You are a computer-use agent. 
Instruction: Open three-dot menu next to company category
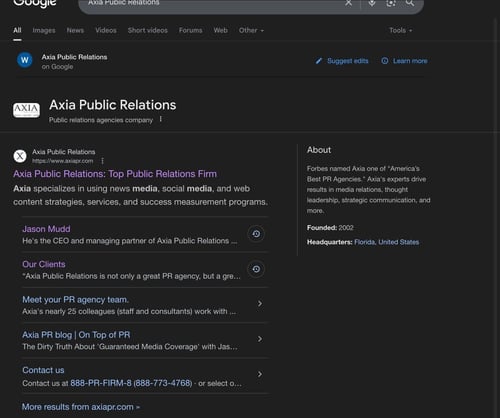[161, 119]
